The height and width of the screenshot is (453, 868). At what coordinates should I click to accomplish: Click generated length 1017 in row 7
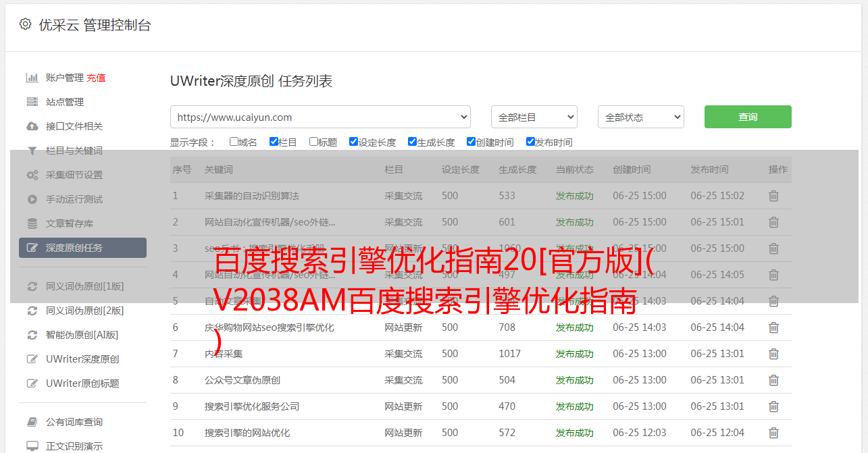510,354
